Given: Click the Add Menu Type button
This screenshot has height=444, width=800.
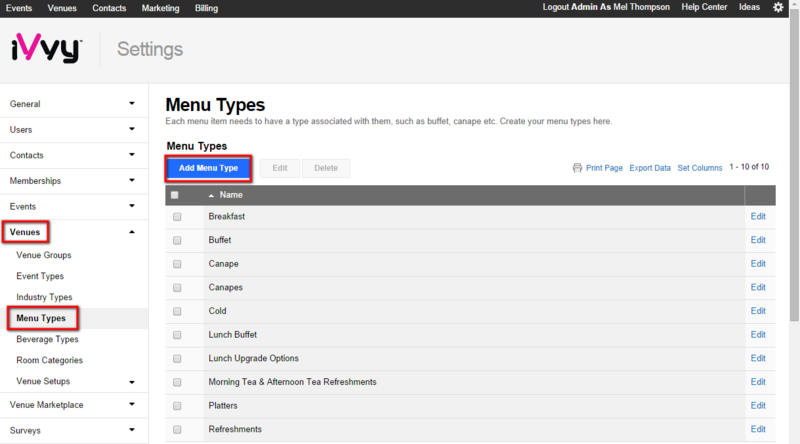Looking at the screenshot, I should pos(208,168).
